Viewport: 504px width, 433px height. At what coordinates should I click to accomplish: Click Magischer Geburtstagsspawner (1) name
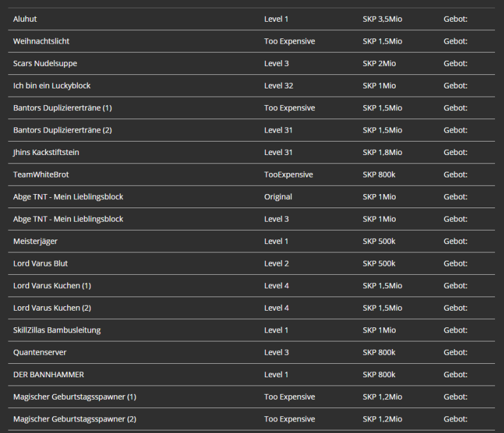click(74, 396)
